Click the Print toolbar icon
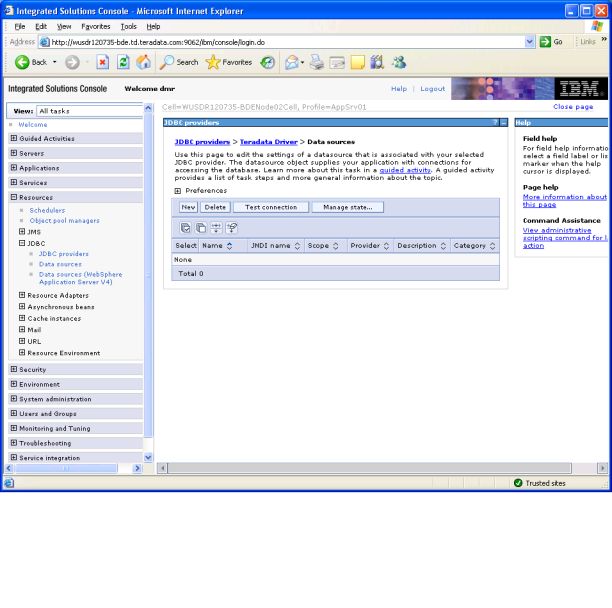Image resolution: width=612 pixels, height=608 pixels. pyautogui.click(x=317, y=62)
